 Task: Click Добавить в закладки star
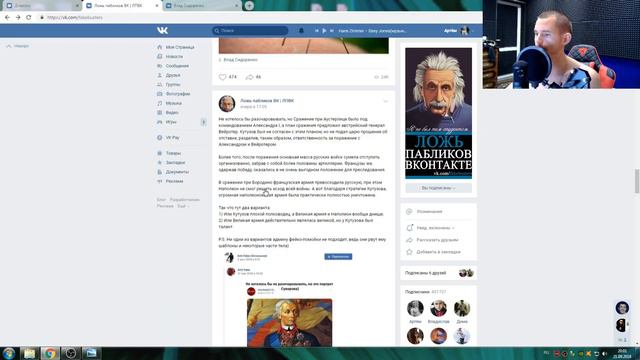(438, 252)
